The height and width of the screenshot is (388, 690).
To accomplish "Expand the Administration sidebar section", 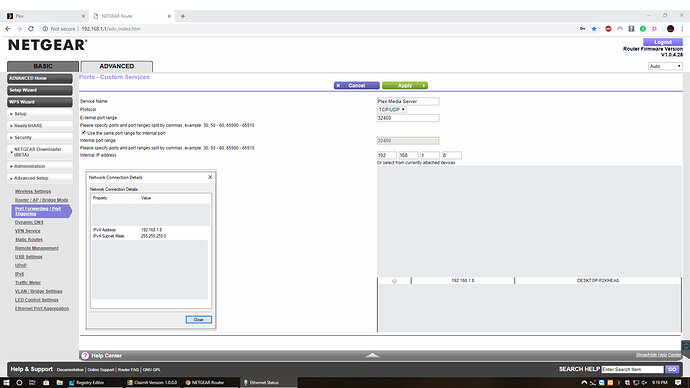I will 40,166.
